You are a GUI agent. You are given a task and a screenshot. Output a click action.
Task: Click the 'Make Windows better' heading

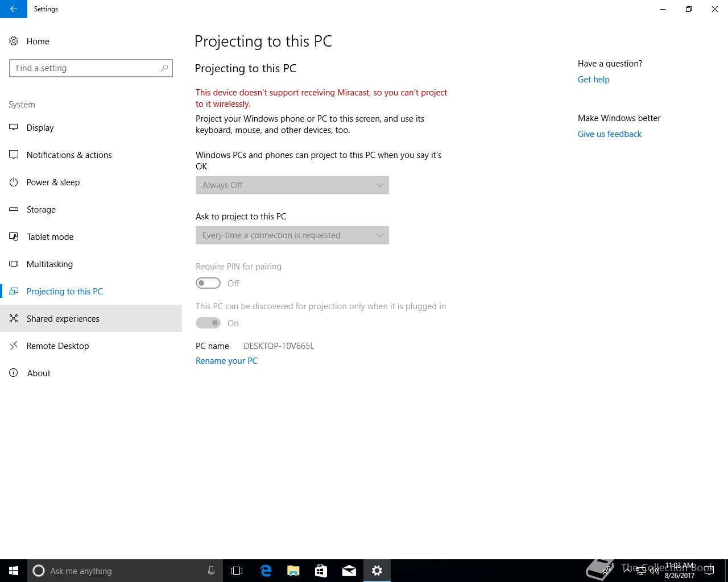619,118
